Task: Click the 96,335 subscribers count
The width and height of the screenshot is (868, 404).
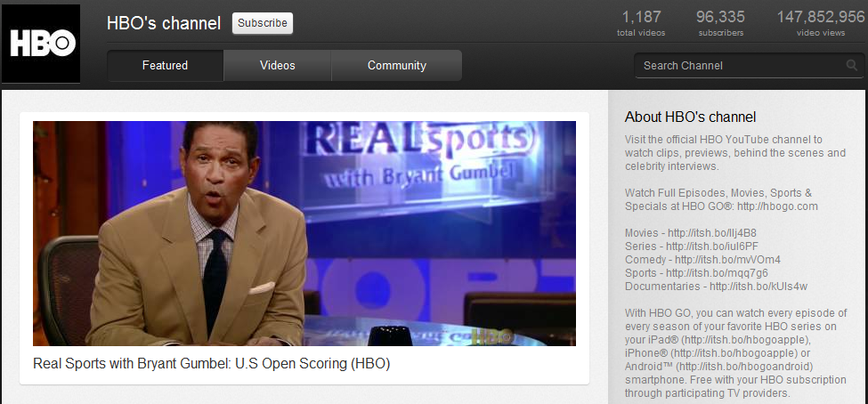Action: click(x=721, y=23)
